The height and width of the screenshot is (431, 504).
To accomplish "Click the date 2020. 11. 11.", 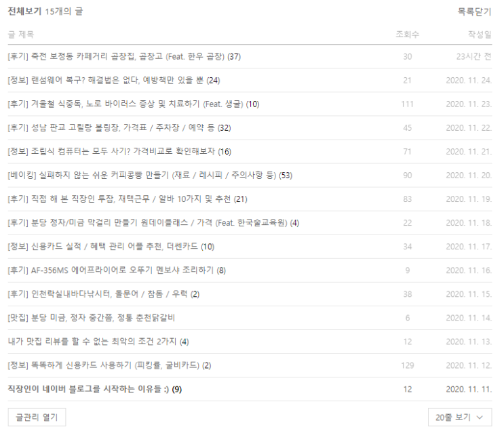I will [469, 389].
